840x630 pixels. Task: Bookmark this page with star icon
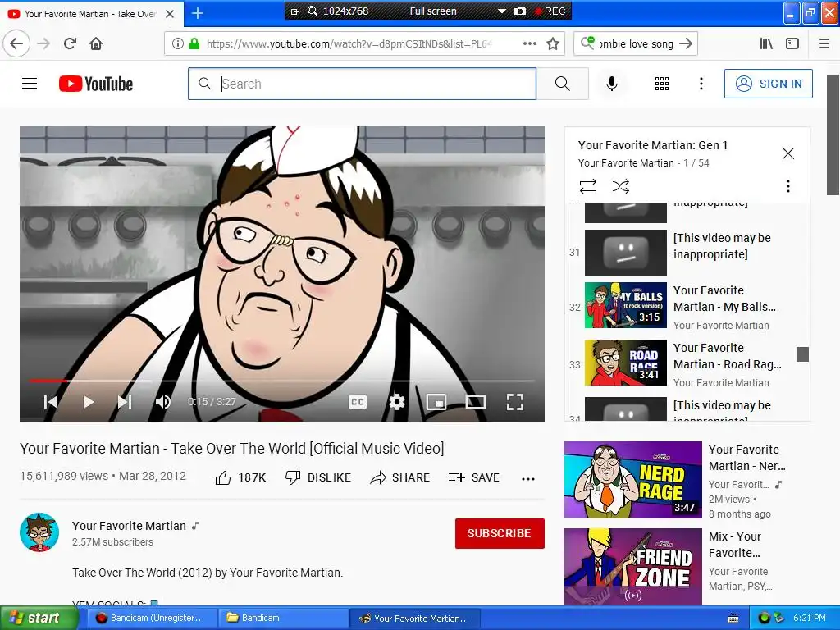553,44
